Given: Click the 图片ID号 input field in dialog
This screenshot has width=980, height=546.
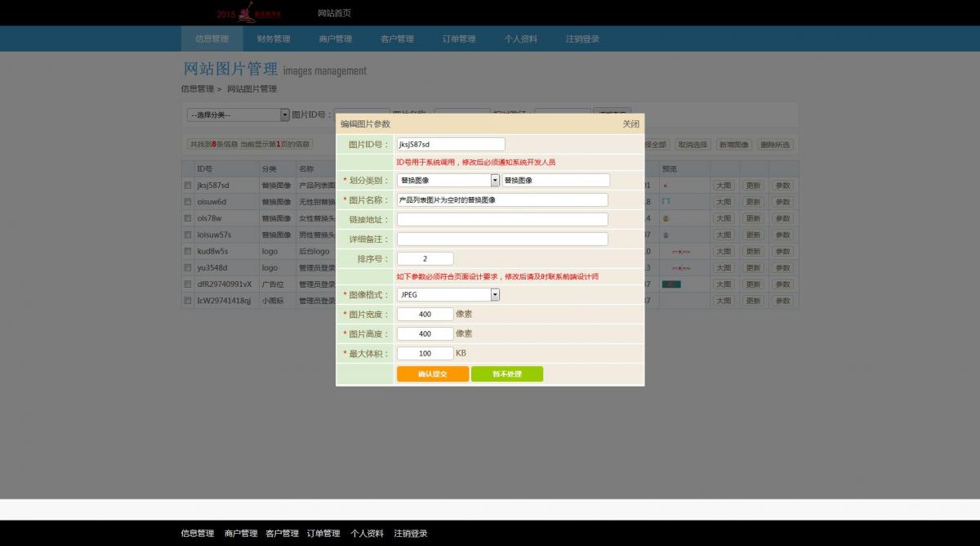Looking at the screenshot, I should pos(451,144).
